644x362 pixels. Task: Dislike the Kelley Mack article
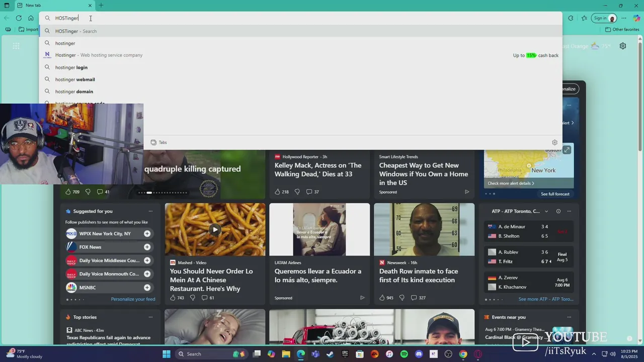click(x=297, y=192)
